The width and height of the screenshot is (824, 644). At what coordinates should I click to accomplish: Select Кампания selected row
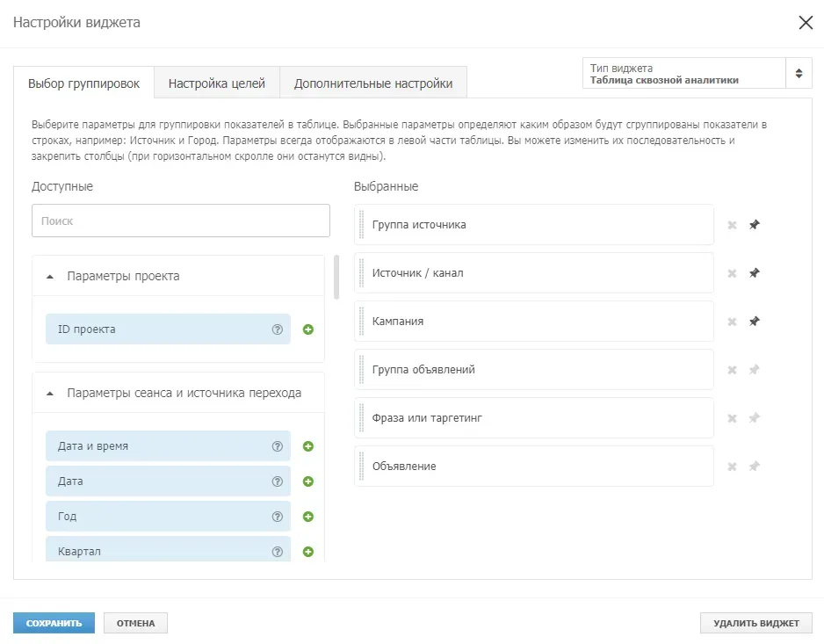[534, 322]
